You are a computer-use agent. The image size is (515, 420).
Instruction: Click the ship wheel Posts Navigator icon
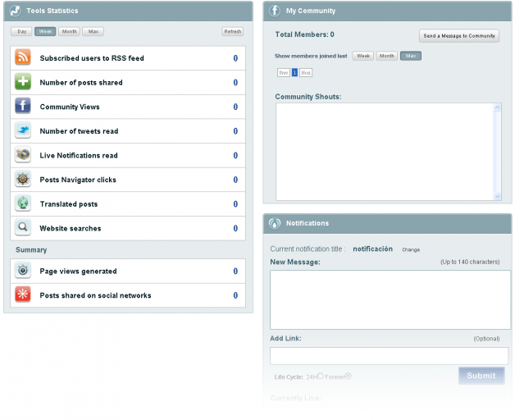pos(23,179)
